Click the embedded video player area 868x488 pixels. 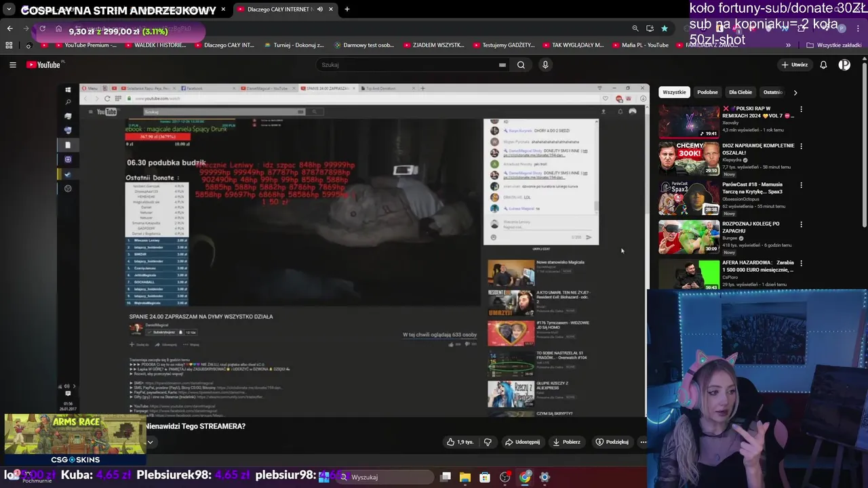coord(353,249)
